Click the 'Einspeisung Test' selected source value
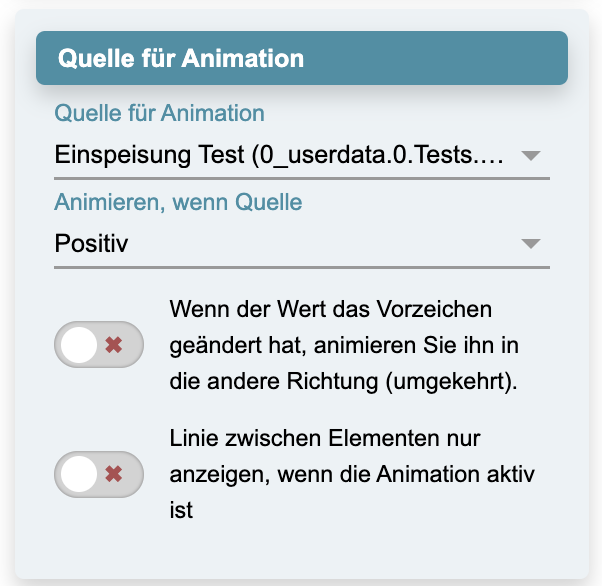602x586 pixels. point(150,157)
